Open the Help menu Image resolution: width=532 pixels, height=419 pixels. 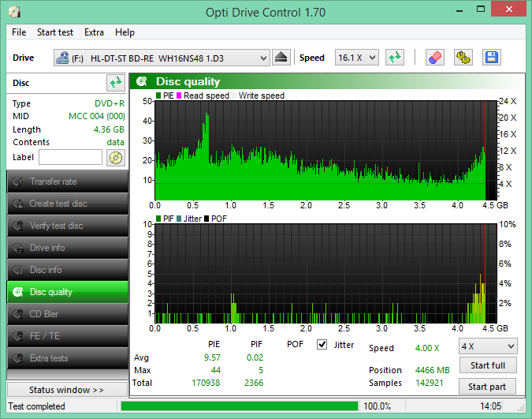coord(125,32)
